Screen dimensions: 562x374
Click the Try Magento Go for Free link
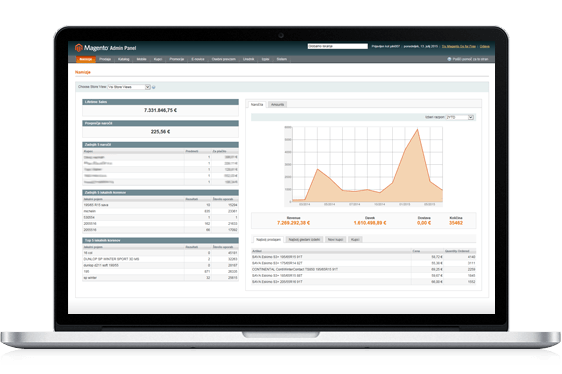pos(459,46)
